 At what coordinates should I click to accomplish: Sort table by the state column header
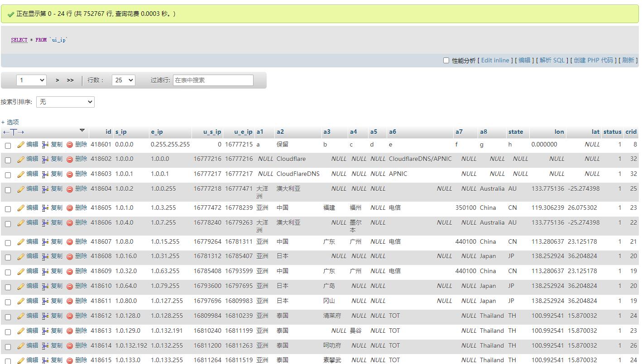click(515, 132)
